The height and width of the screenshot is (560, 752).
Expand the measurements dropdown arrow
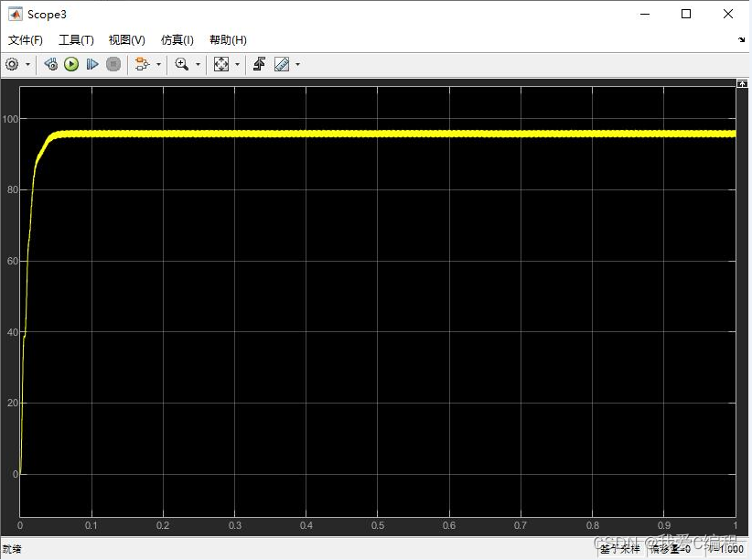297,64
